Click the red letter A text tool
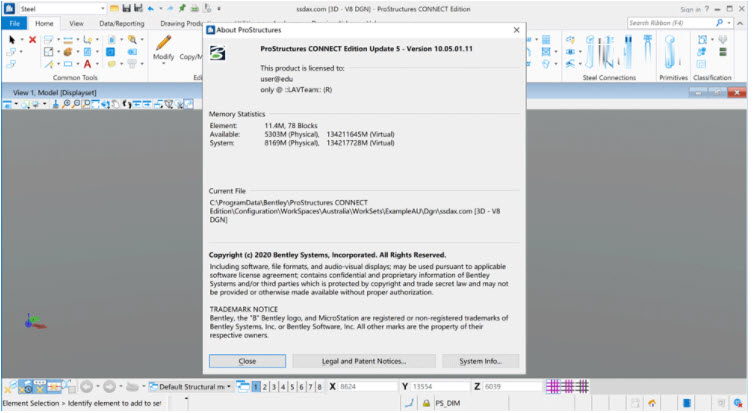 tap(87, 64)
